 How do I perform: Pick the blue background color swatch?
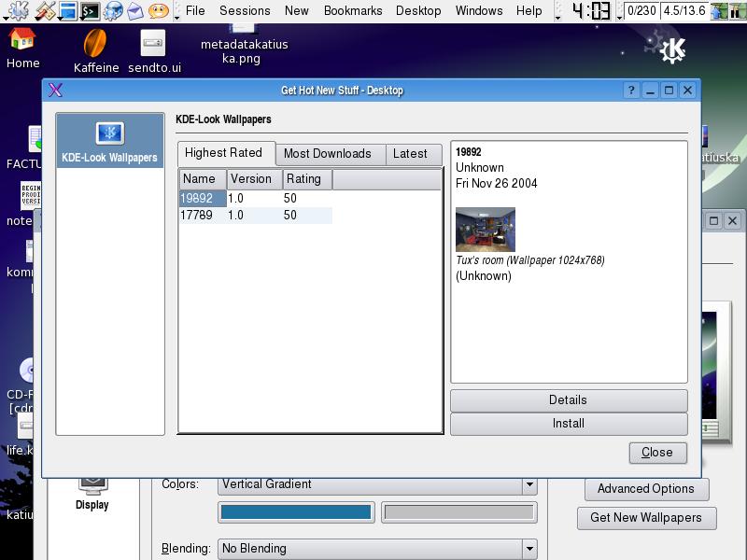point(296,512)
